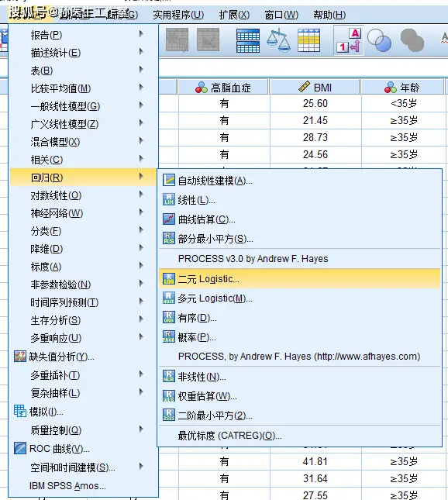Choose 多元 Logistic(M) menu entry
This screenshot has height=500, width=448.
299,298
